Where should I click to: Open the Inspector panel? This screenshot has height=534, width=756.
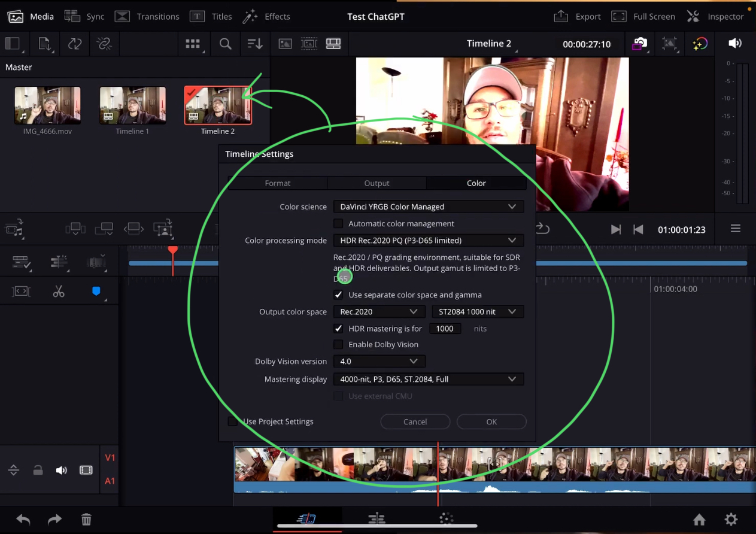coord(717,16)
